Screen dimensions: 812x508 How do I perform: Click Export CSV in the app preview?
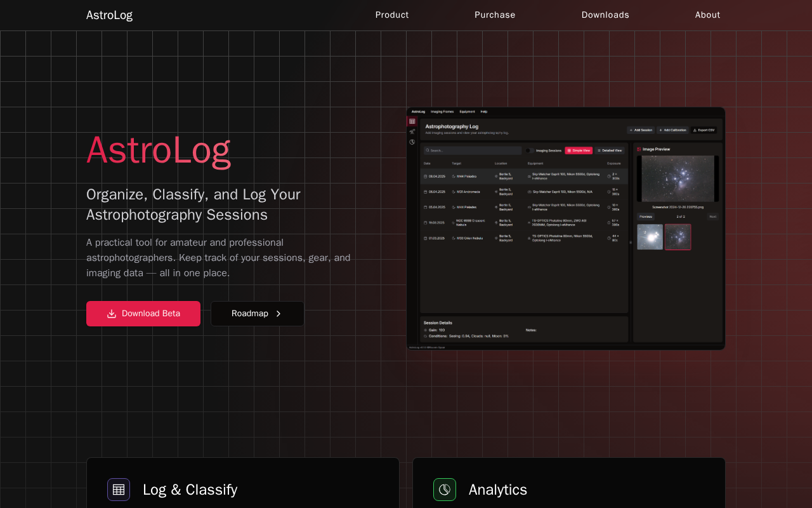704,130
